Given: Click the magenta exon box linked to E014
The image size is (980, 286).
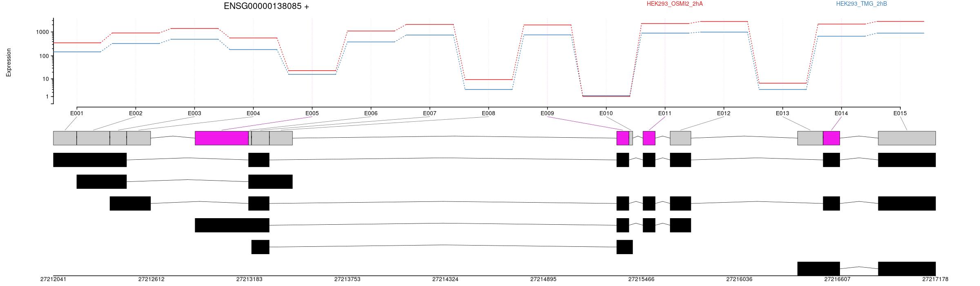Looking at the screenshot, I should pos(831,138).
